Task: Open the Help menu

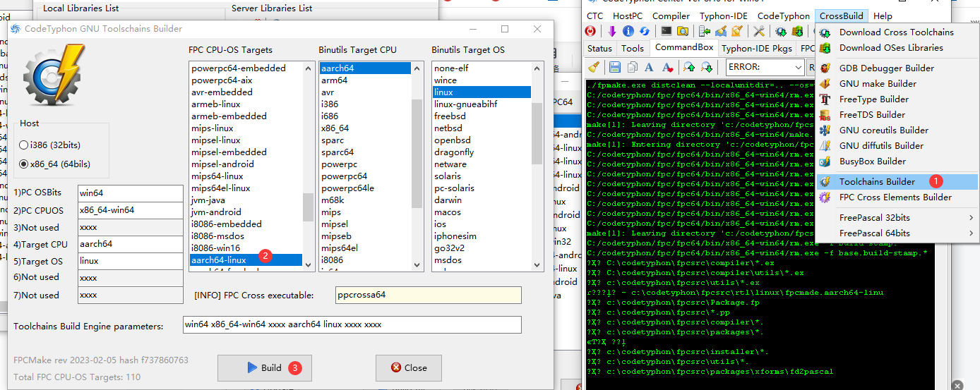Action: point(883,16)
